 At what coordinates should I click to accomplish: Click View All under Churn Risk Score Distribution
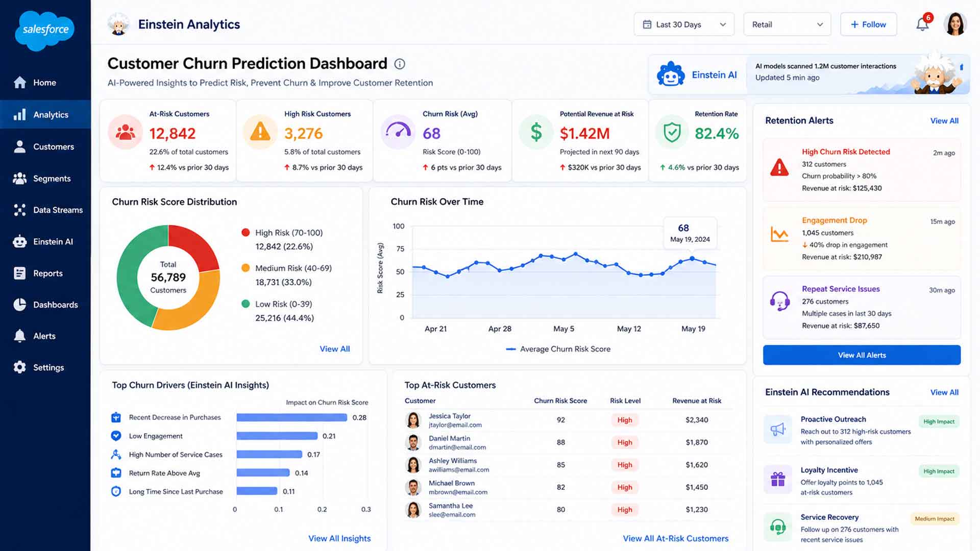coord(335,349)
